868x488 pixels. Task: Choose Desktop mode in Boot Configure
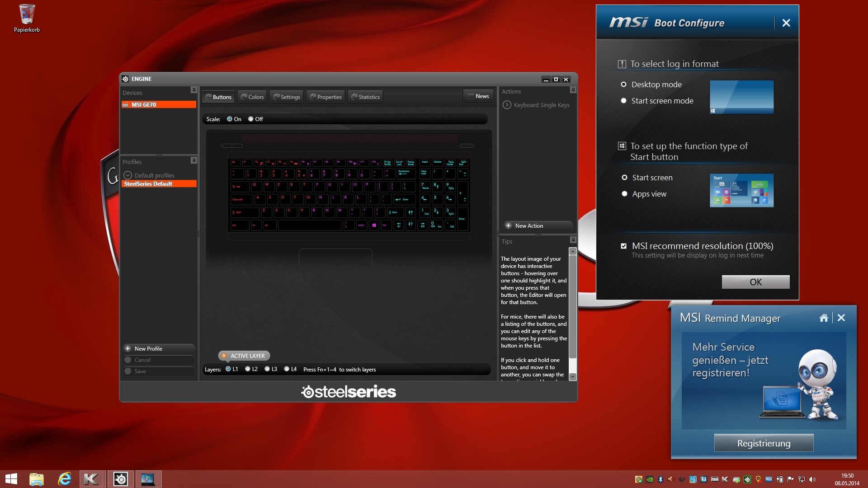click(x=624, y=84)
